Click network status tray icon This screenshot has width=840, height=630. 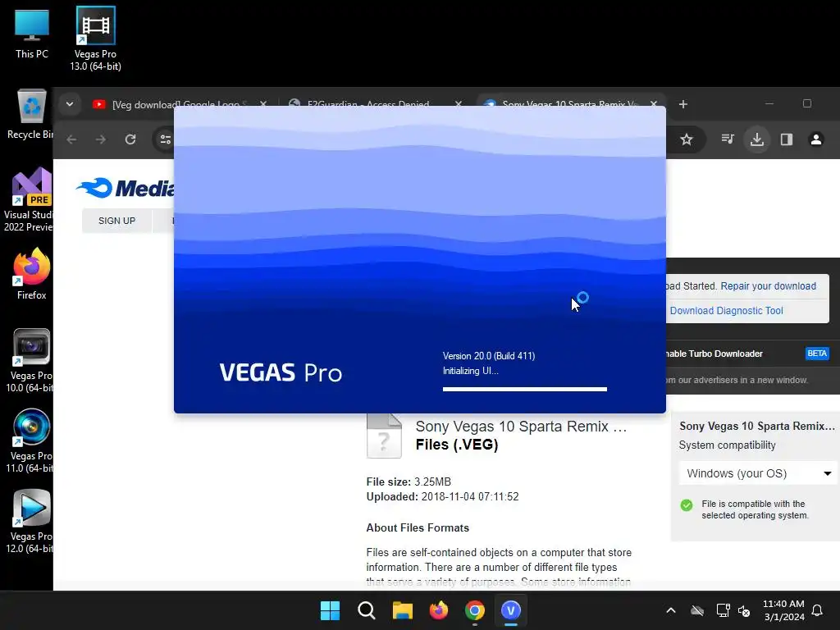tap(723, 610)
